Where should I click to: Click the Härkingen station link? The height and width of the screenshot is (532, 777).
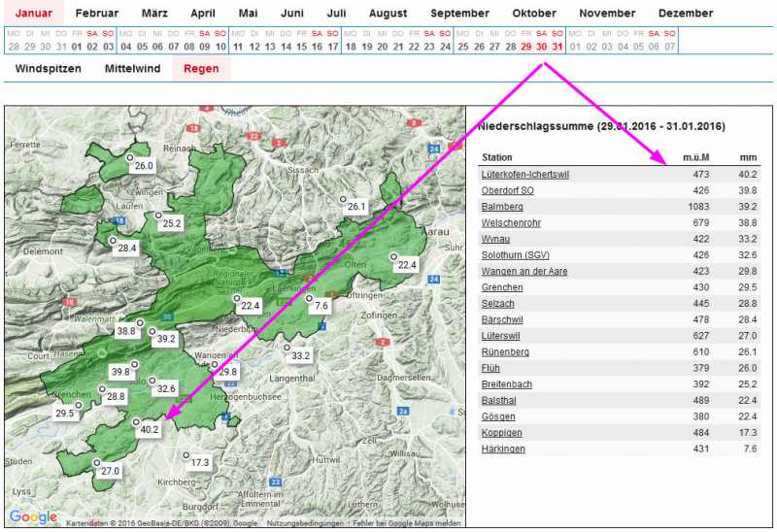503,449
